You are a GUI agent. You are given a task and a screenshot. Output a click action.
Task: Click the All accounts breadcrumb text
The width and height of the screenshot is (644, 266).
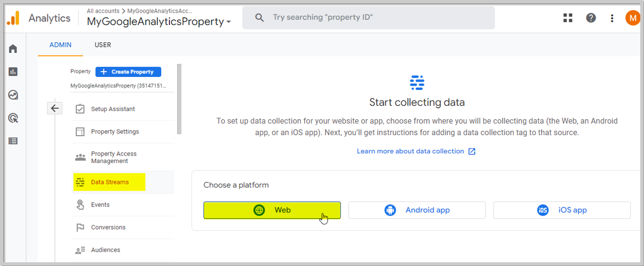pos(103,10)
